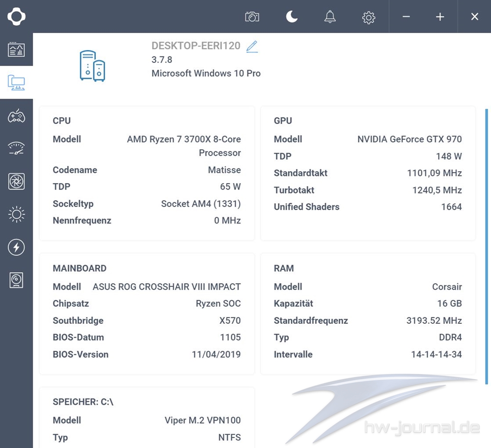Open the audio speaker sidebar icon
The height and width of the screenshot is (448, 491).
(x=16, y=280)
